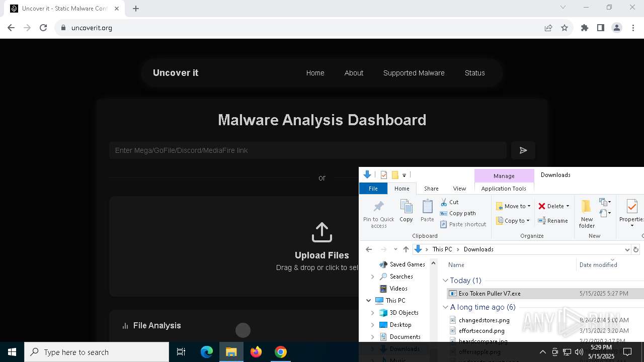Select Exo Token Puller V7.exe file
The width and height of the screenshot is (644, 362).
(545, 294)
